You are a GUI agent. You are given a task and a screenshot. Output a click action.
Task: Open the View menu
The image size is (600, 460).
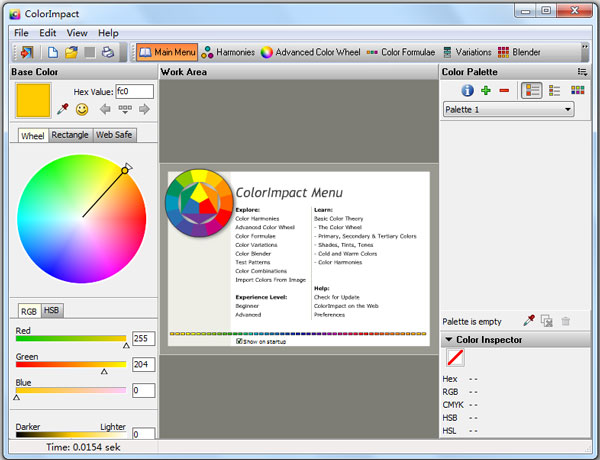[79, 33]
